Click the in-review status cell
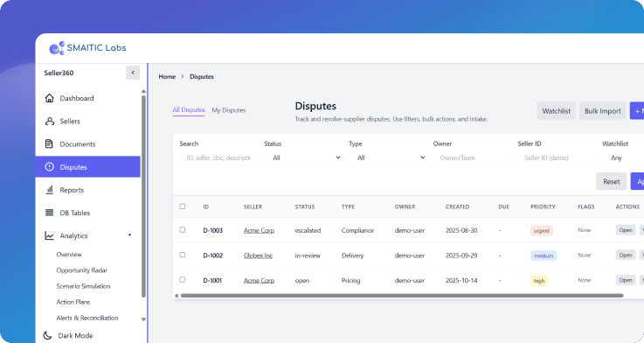 pyautogui.click(x=308, y=255)
